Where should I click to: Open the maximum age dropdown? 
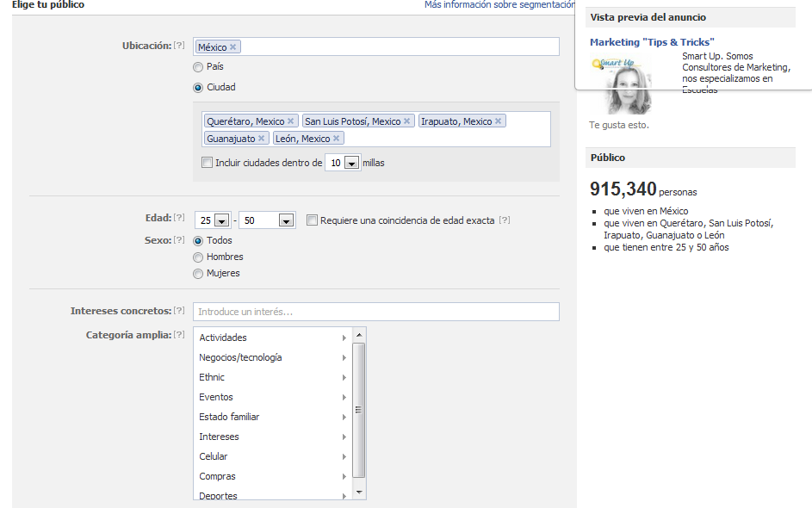(287, 221)
